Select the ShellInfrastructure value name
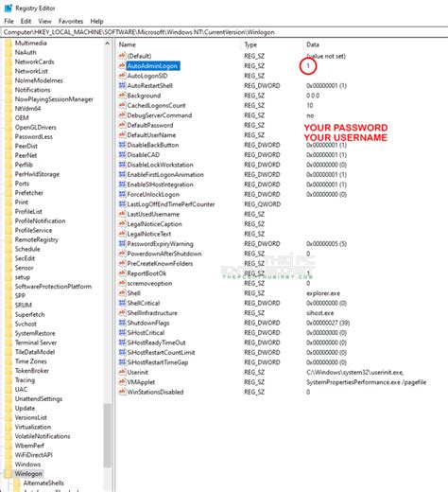The width and height of the screenshot is (448, 492). [x=152, y=313]
